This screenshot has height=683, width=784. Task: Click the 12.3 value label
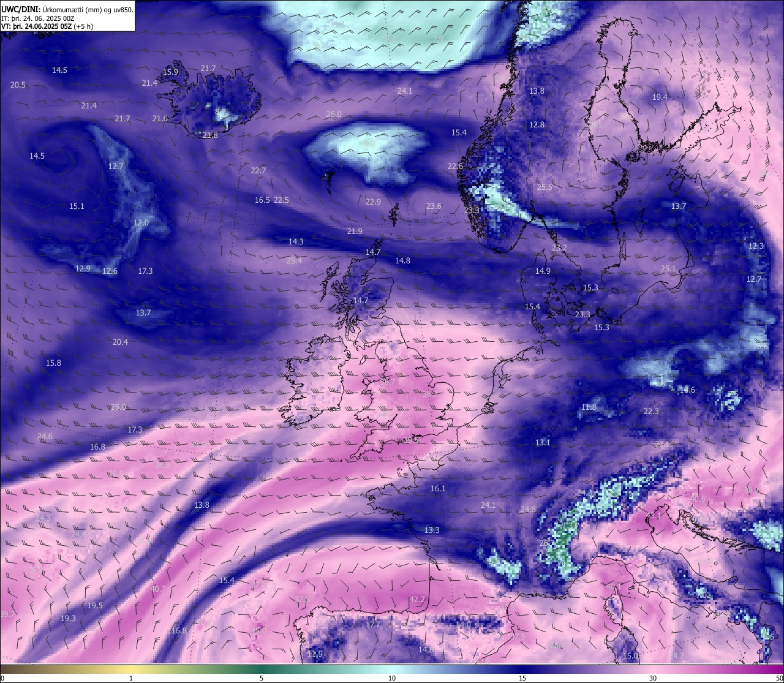click(756, 246)
